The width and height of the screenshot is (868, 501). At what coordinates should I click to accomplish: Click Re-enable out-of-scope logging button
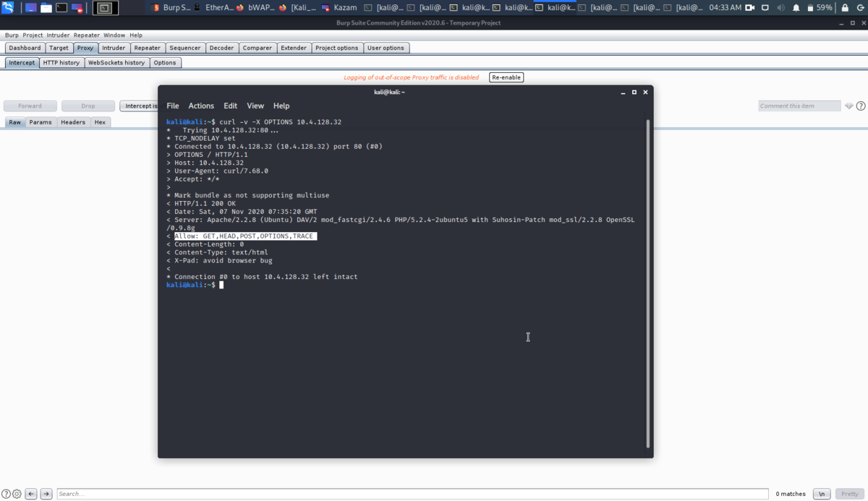506,77
